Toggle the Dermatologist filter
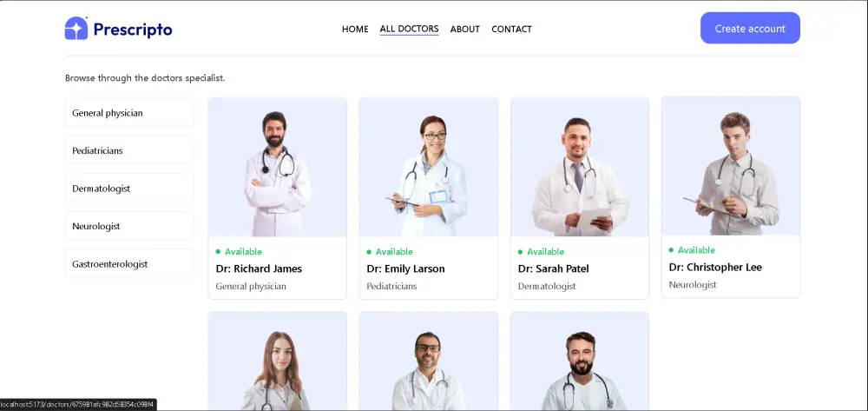This screenshot has height=411, width=868. (x=129, y=189)
